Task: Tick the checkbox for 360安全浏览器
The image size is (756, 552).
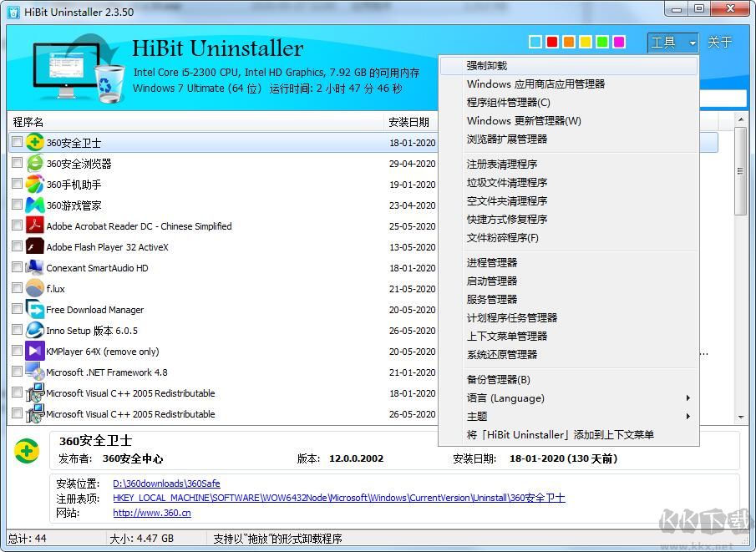Action: click(17, 163)
